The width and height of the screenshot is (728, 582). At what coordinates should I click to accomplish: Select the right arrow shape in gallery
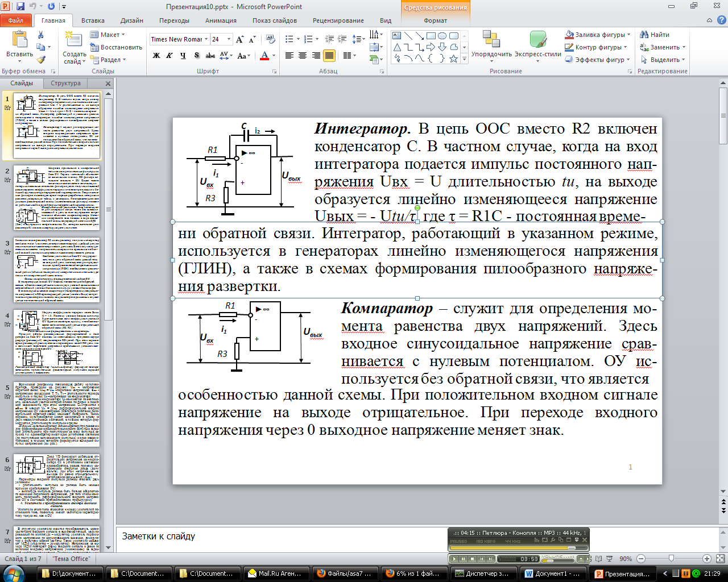431,47
